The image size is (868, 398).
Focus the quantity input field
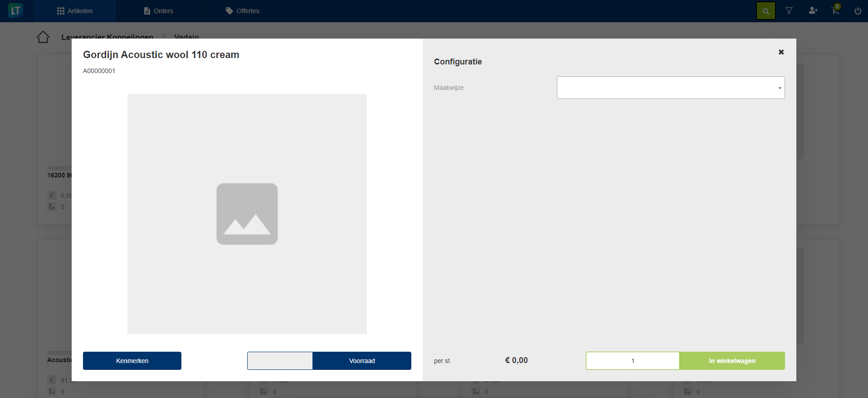click(633, 361)
